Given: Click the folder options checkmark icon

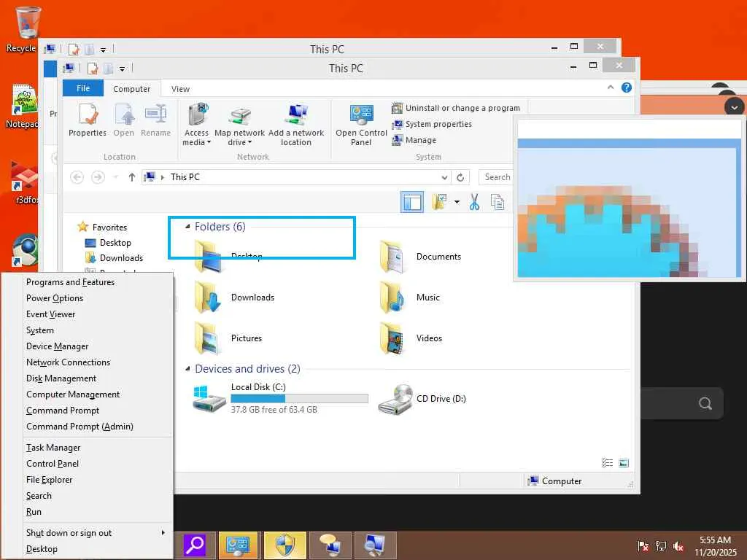Looking at the screenshot, I should [438, 203].
